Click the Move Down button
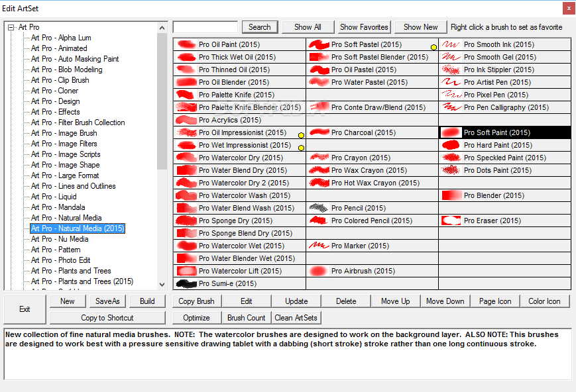Viewport: 576px width, 392px height. click(445, 301)
